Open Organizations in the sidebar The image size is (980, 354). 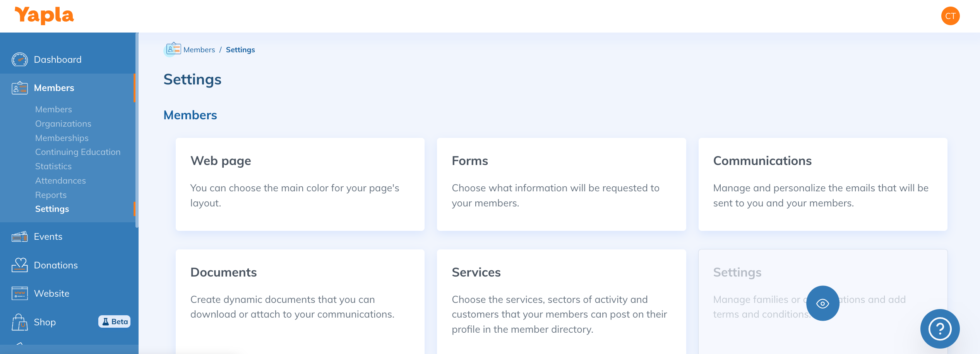[x=63, y=124]
